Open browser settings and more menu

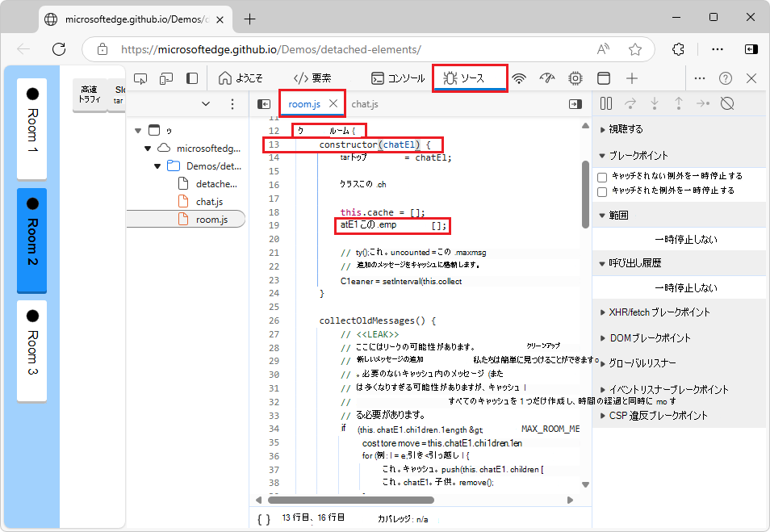tap(718, 49)
